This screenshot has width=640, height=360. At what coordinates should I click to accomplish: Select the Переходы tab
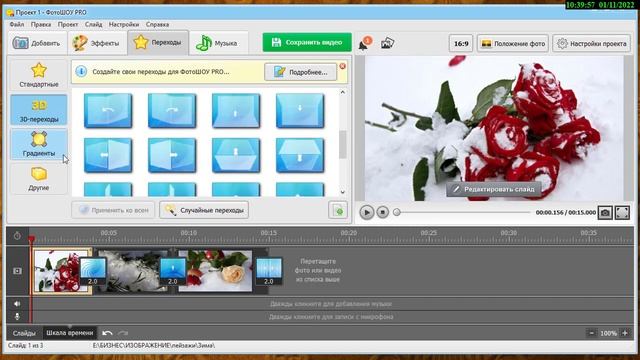pos(158,42)
